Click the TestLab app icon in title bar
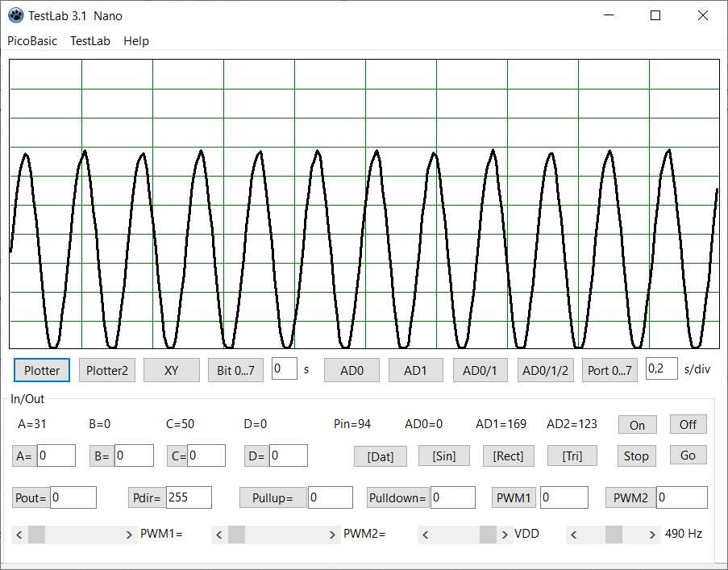This screenshot has width=728, height=570. click(15, 15)
